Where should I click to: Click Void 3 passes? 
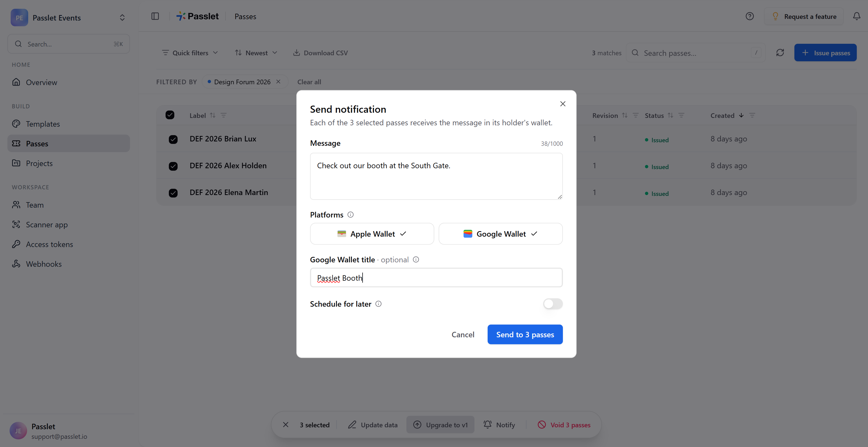(565, 425)
